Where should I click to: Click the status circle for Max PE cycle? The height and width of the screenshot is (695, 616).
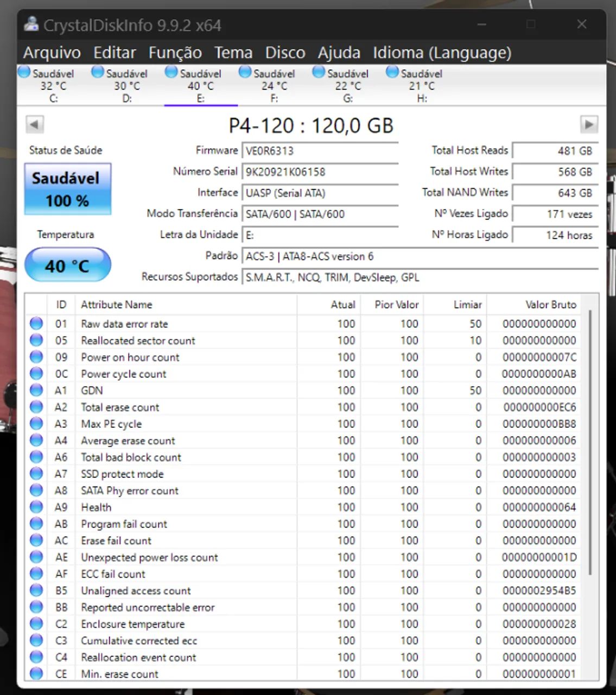click(x=36, y=424)
